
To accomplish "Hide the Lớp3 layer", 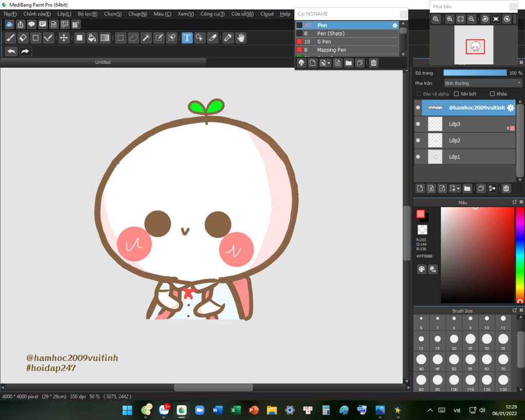I will tap(418, 124).
